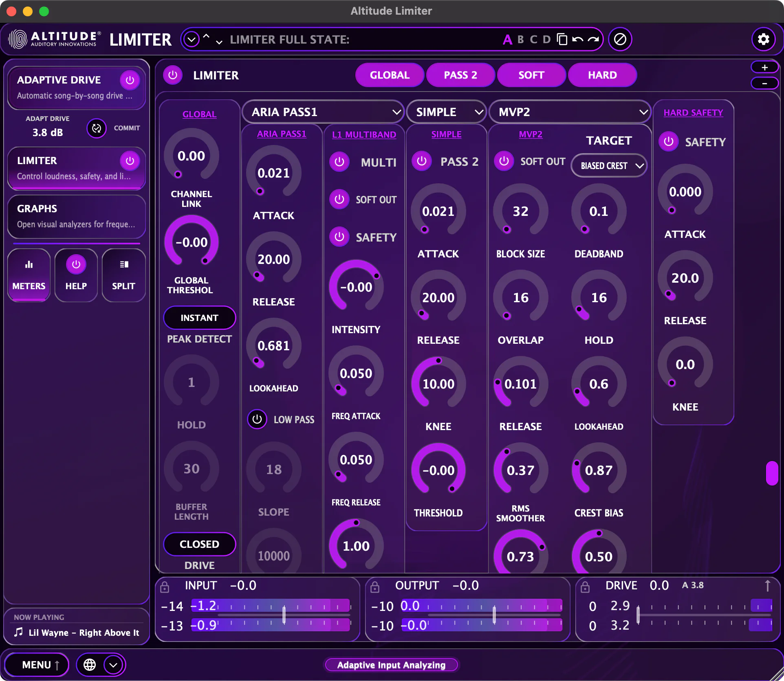Open the ARIA PASS1 dropdown
The width and height of the screenshot is (784, 681).
pos(323,112)
